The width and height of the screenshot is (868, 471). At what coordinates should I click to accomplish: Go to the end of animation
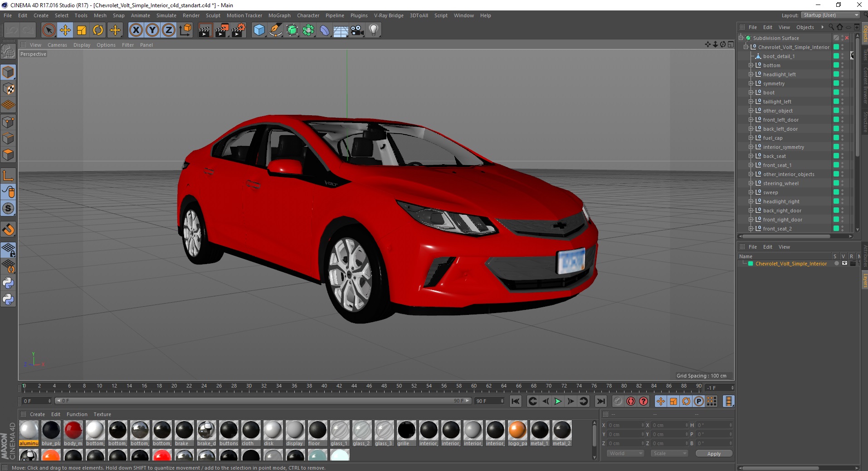[x=601, y=401]
